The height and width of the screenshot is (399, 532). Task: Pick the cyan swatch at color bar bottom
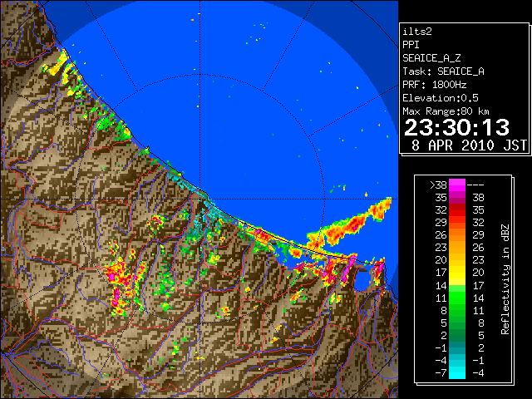point(457,373)
